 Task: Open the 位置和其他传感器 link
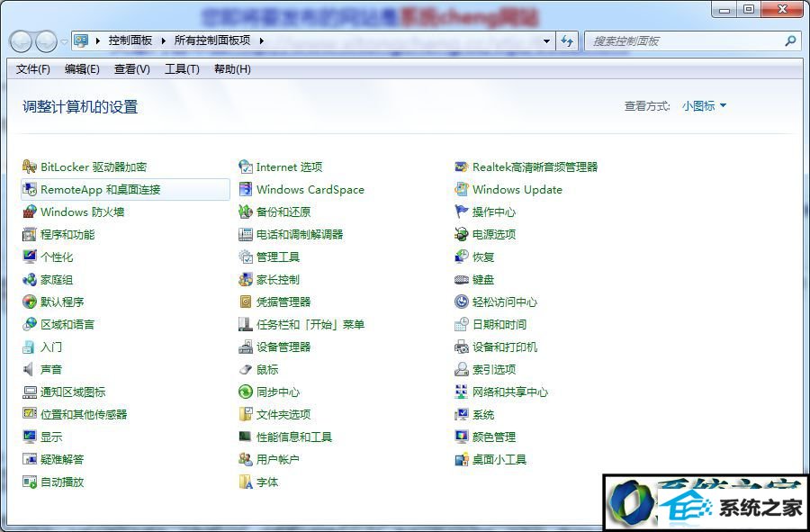(84, 414)
